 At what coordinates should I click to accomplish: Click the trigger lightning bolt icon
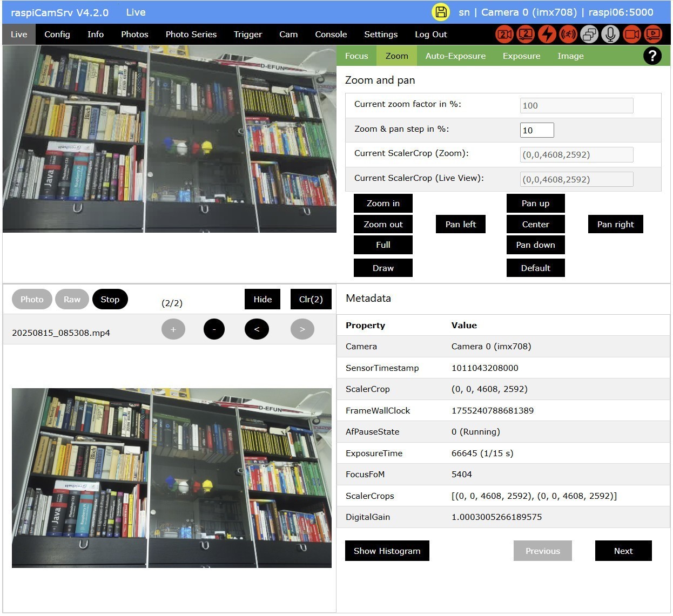tap(547, 34)
